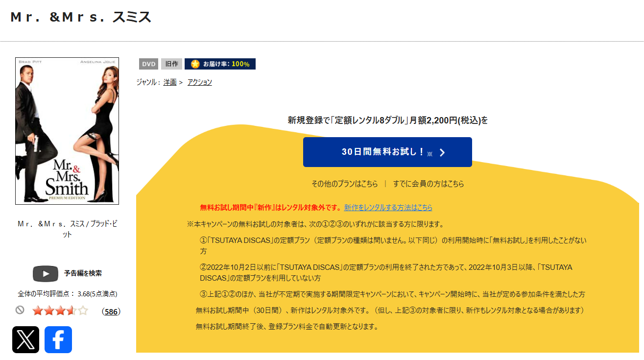The height and width of the screenshot is (360, 644).
Task: Share on X via the X icon
Action: (x=25, y=339)
